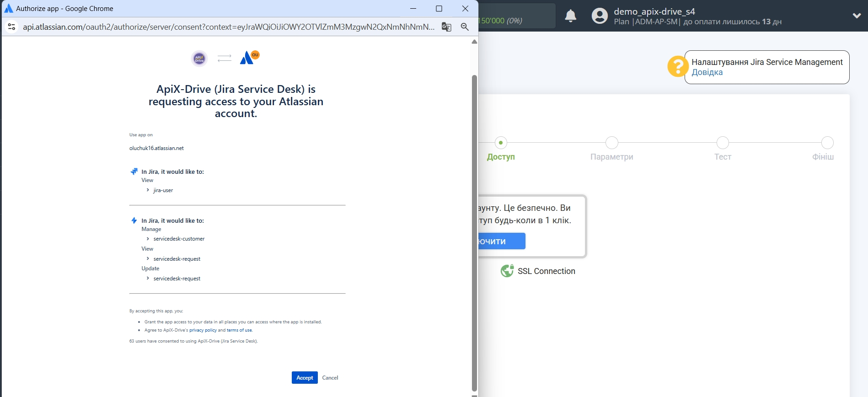Expand the View servicedesk-request permission
868x397 pixels.
pos(148,258)
